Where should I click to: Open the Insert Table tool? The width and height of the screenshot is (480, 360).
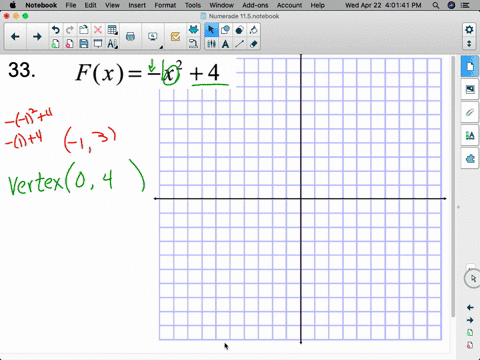tap(112, 30)
